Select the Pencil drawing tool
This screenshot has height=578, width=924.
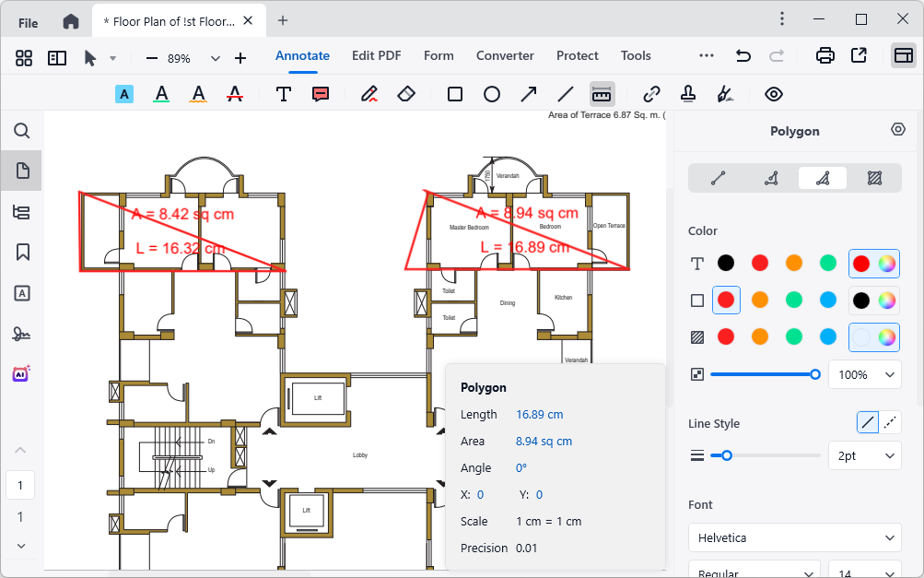[368, 93]
